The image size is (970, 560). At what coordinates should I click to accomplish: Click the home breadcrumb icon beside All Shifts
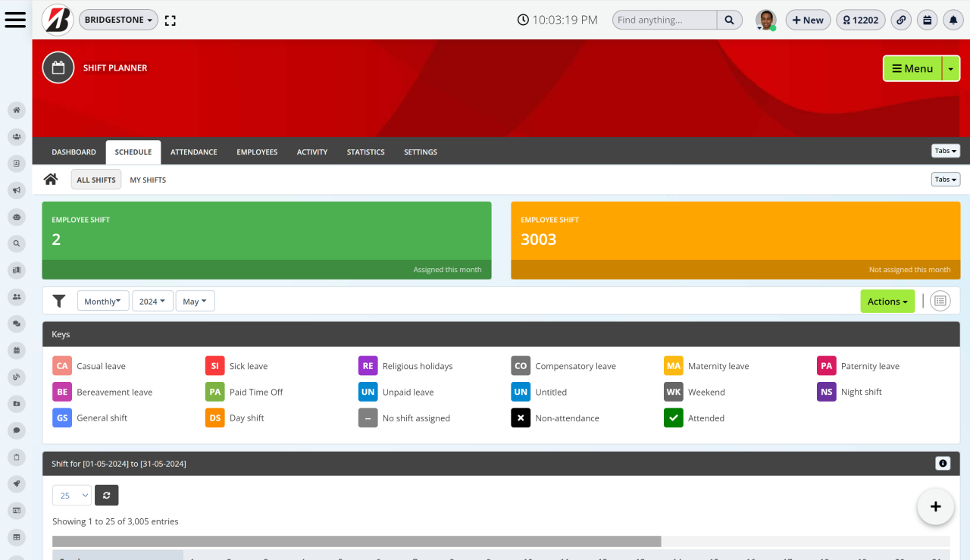[50, 179]
